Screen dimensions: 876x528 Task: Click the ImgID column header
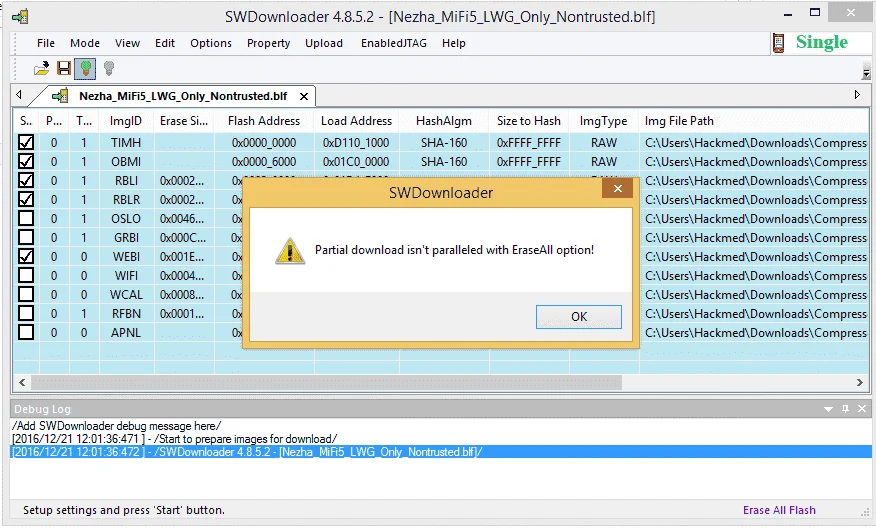click(x=126, y=121)
